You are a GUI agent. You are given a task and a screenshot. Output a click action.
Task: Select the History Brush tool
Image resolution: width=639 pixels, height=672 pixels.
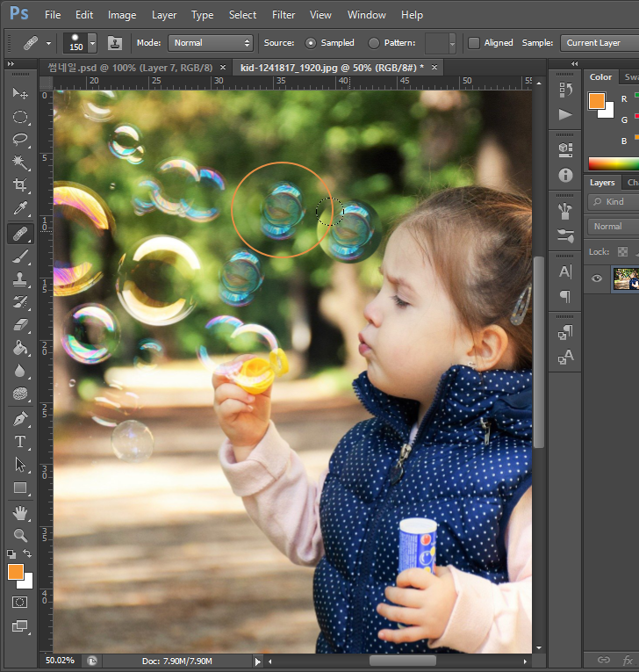click(x=19, y=302)
